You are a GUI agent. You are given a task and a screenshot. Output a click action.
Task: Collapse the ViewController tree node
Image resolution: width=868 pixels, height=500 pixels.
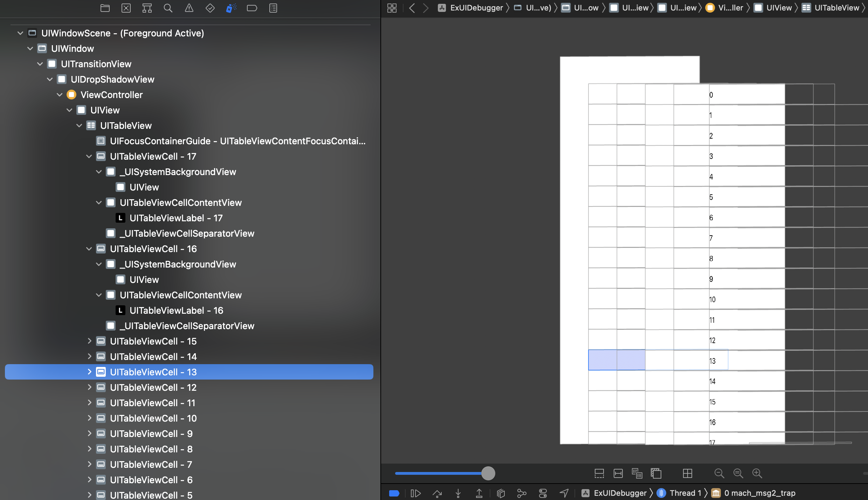tap(60, 95)
